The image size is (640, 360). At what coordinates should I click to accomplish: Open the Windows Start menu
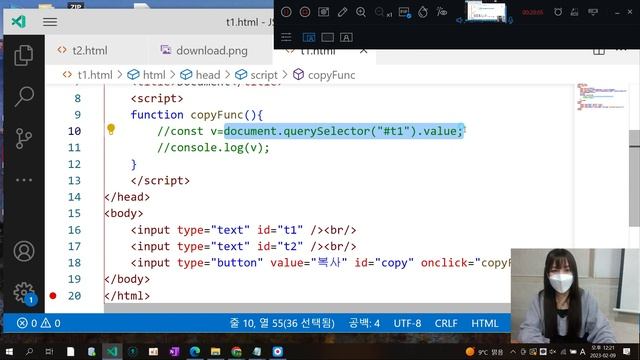[x=9, y=351]
